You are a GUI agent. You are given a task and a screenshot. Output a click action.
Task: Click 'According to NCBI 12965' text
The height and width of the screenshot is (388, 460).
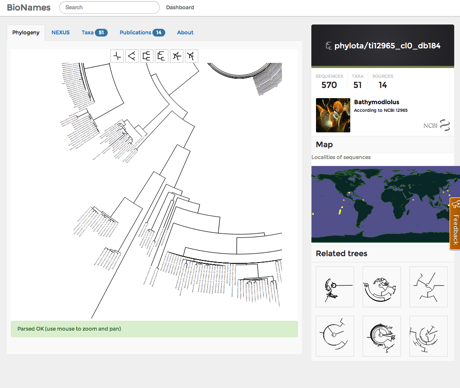point(381,110)
